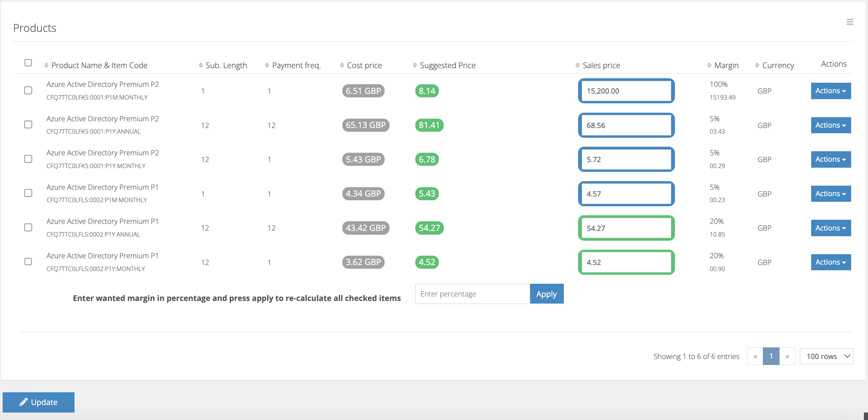Click the Products panel heading
The width and height of the screenshot is (868, 420).
[35, 28]
